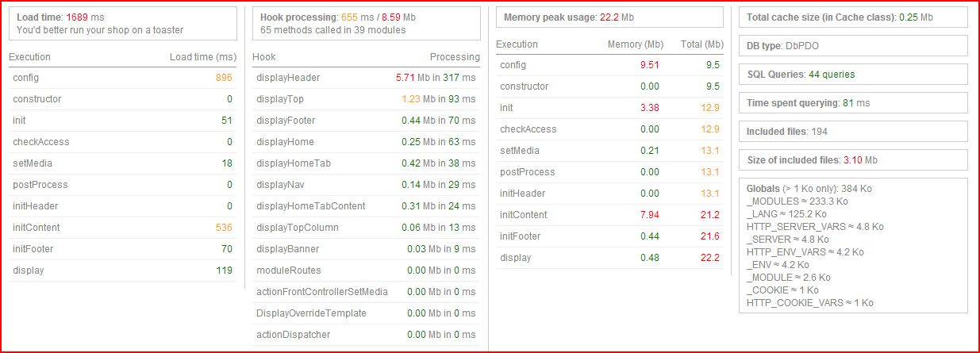
Task: Click the Memory peak usage box
Action: [x=609, y=17]
